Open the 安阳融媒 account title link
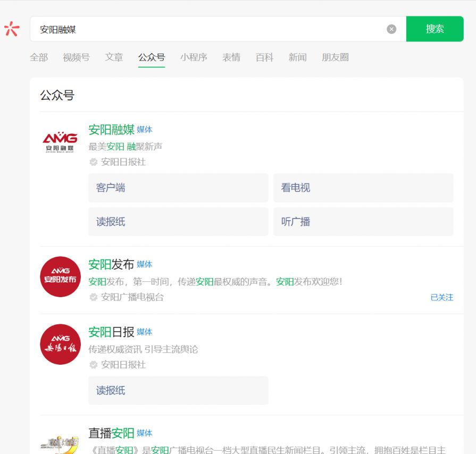Viewport: 476px width, 454px height. tap(111, 130)
